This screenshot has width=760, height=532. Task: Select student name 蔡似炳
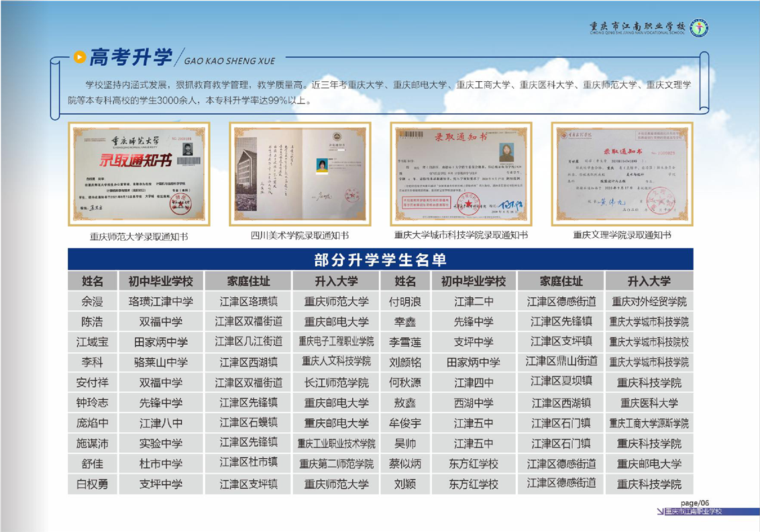click(x=405, y=464)
